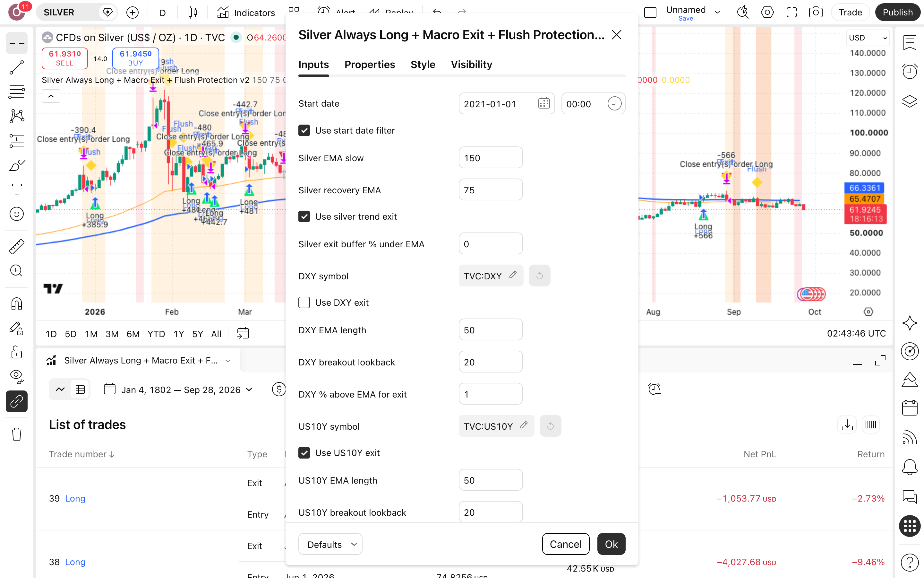
Task: Collapse the indicator legend chevron
Action: [x=51, y=96]
